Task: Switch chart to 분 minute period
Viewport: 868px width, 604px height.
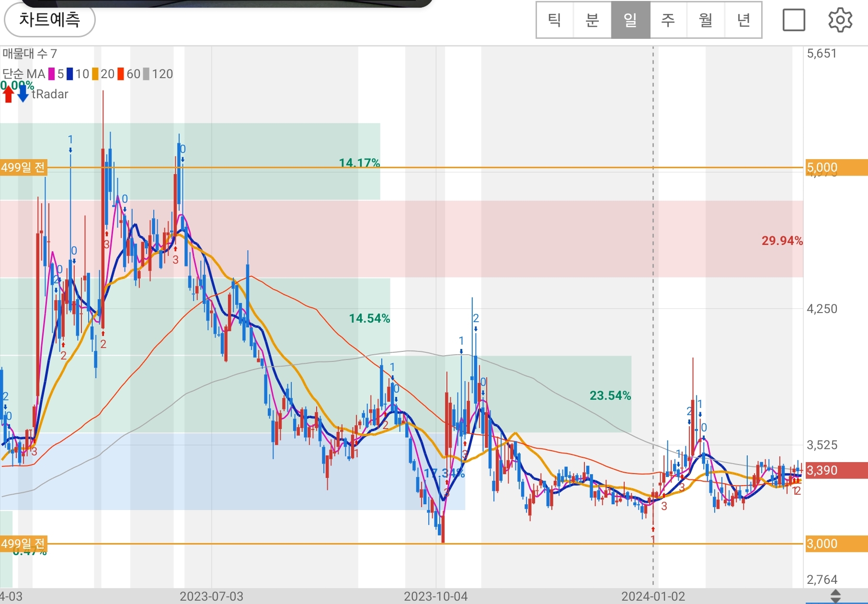Action: (593, 20)
